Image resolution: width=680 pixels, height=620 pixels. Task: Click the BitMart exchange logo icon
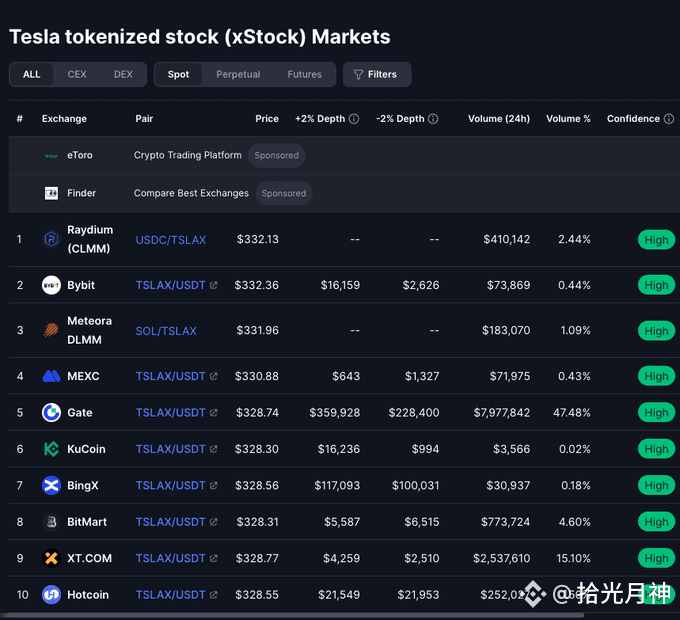pos(51,522)
